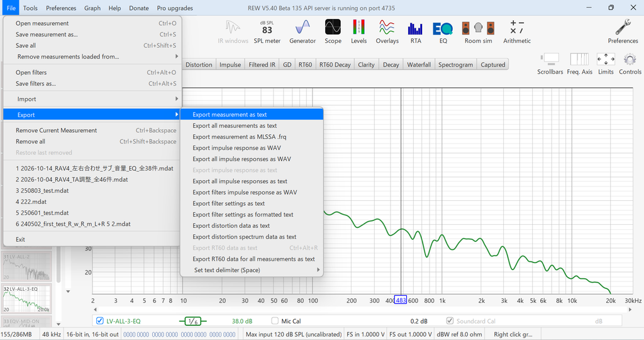Open the Donate menu

tap(139, 8)
